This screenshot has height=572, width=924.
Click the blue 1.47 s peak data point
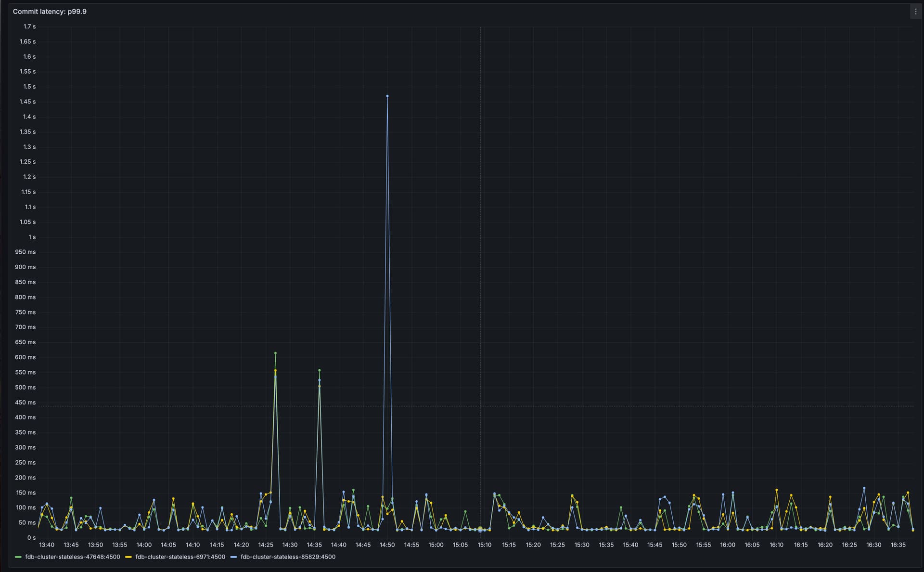387,96
